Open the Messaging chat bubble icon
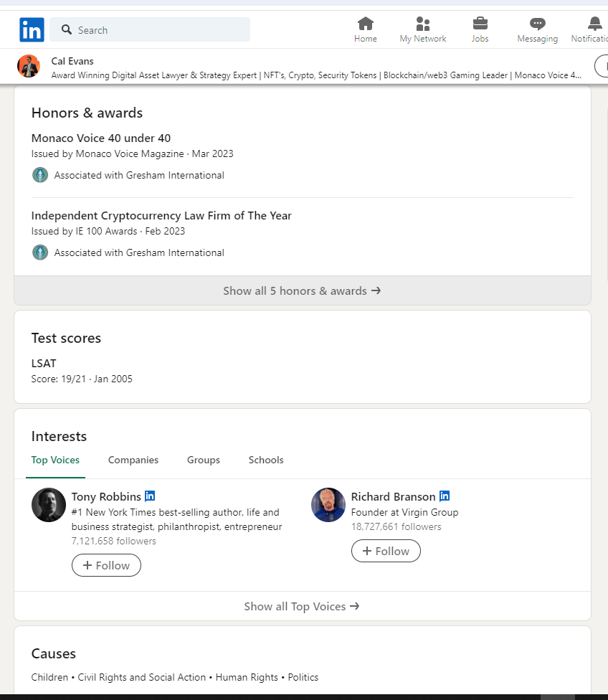This screenshot has width=608, height=700. coord(538,24)
